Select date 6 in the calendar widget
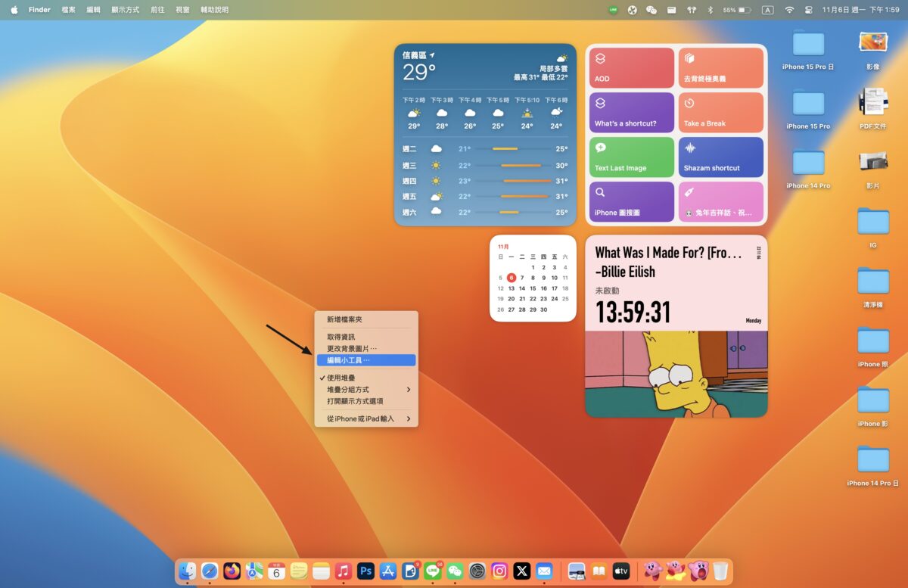Viewport: 908px width, 588px height. [x=511, y=278]
